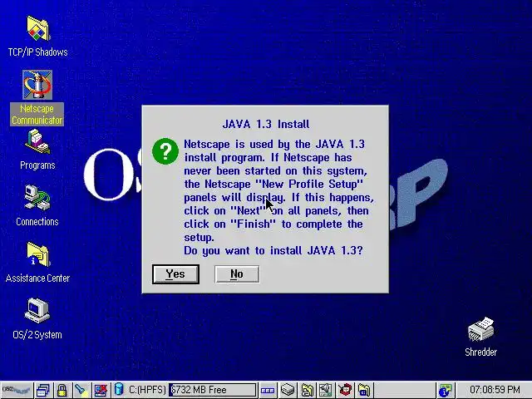Screen dimensions: 532x399
Task: Select the Netscape Communicator desktop icon
Action: (x=37, y=85)
